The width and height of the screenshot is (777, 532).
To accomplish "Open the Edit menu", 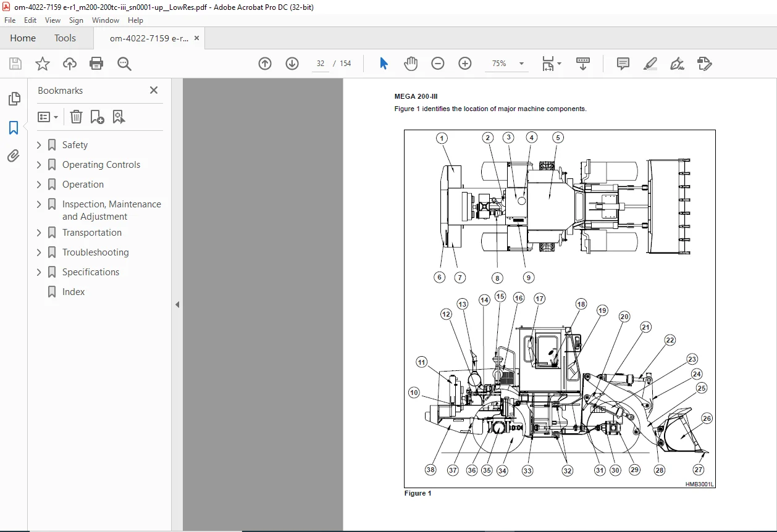I will (x=30, y=20).
